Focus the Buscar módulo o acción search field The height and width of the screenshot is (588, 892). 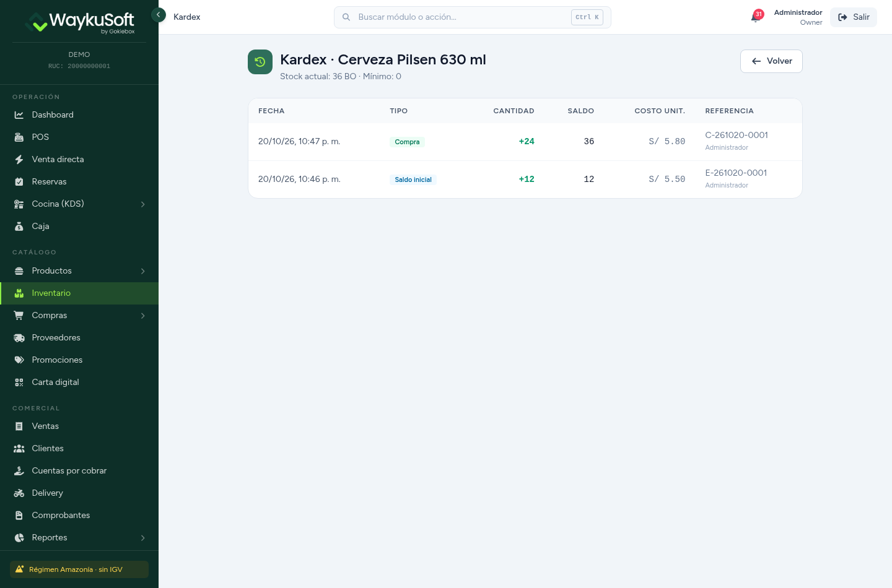[473, 17]
